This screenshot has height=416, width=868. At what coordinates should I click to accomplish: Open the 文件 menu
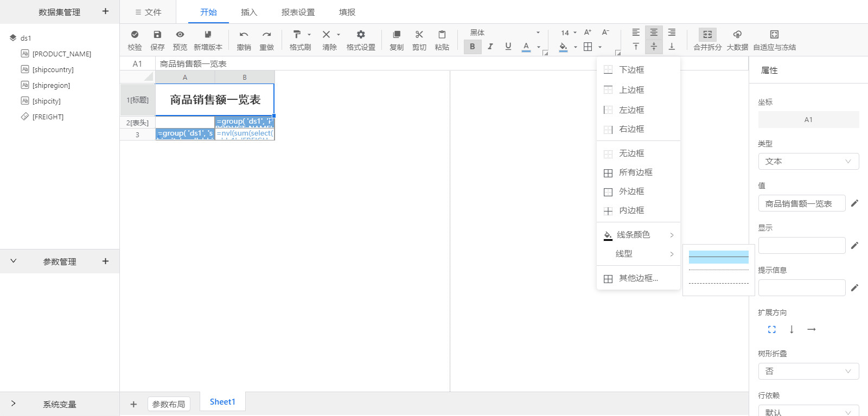[x=148, y=12]
